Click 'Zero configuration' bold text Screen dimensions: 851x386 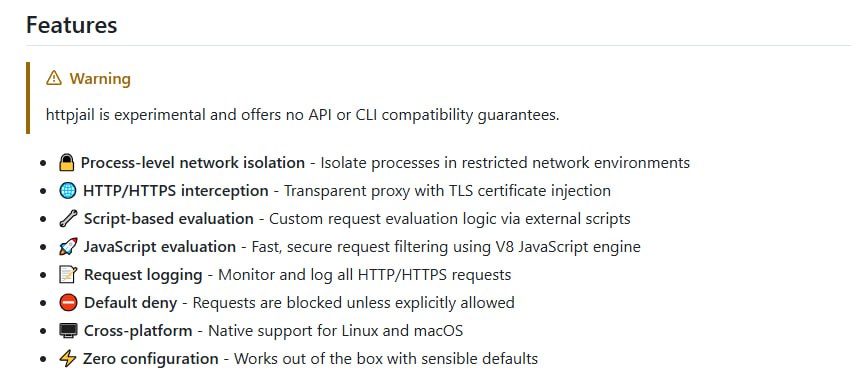150,358
